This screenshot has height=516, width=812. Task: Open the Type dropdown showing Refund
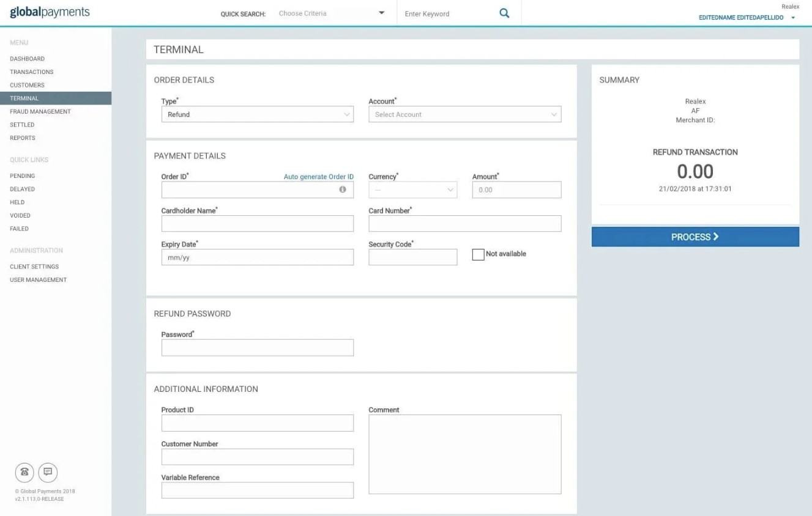[257, 114]
